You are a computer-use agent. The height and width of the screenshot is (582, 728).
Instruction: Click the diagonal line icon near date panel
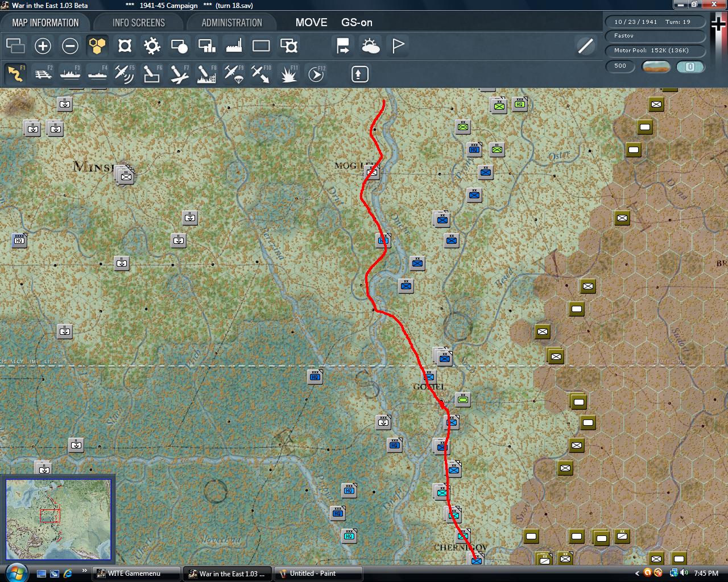point(585,46)
